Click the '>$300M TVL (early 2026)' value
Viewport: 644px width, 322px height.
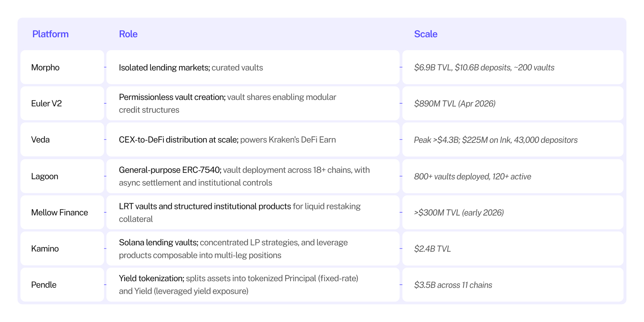[x=459, y=213]
